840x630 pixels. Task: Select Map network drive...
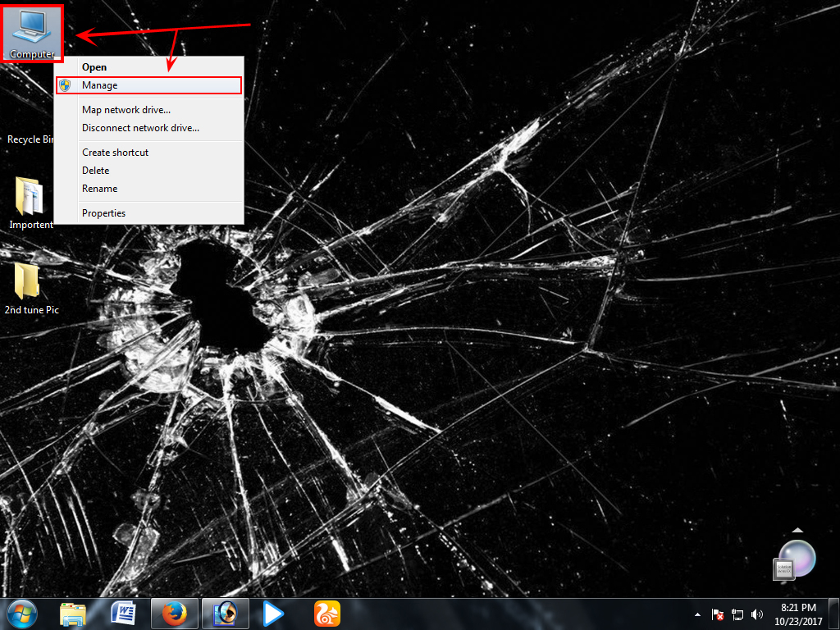click(x=149, y=110)
